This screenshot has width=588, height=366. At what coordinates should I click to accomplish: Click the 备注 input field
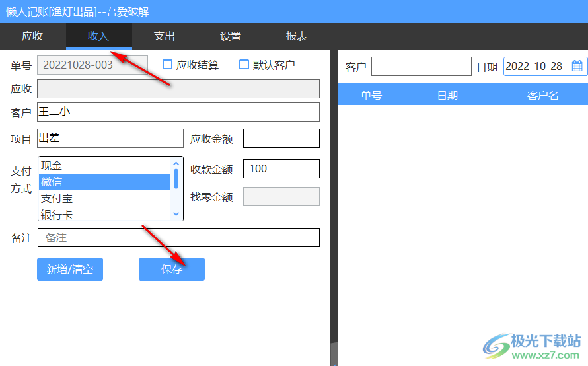[x=178, y=237]
